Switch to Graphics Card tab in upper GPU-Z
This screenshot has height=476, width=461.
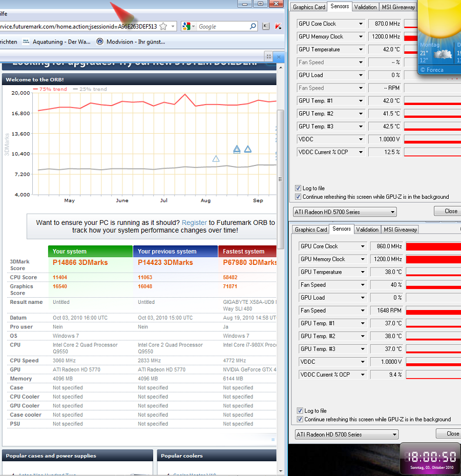click(309, 7)
